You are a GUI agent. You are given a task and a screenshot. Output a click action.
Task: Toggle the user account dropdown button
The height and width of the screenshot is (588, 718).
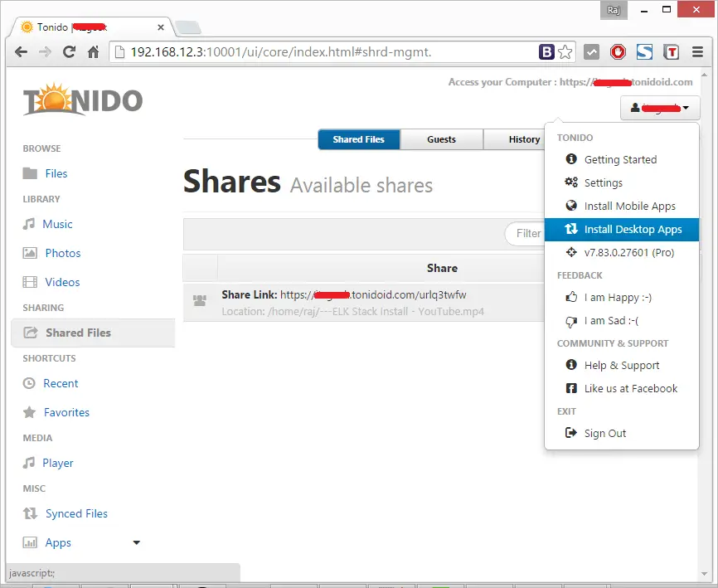660,108
